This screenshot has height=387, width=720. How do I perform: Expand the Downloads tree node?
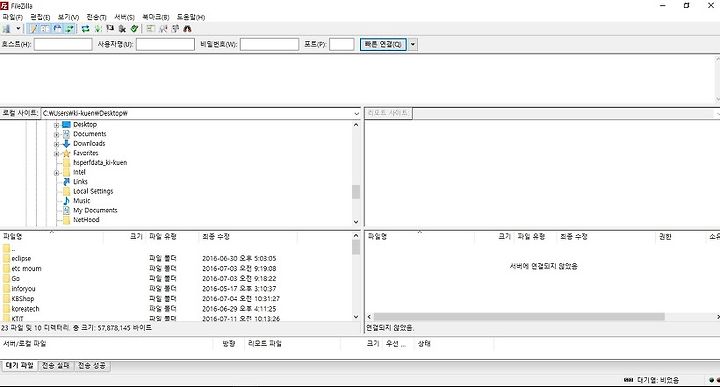(x=56, y=144)
